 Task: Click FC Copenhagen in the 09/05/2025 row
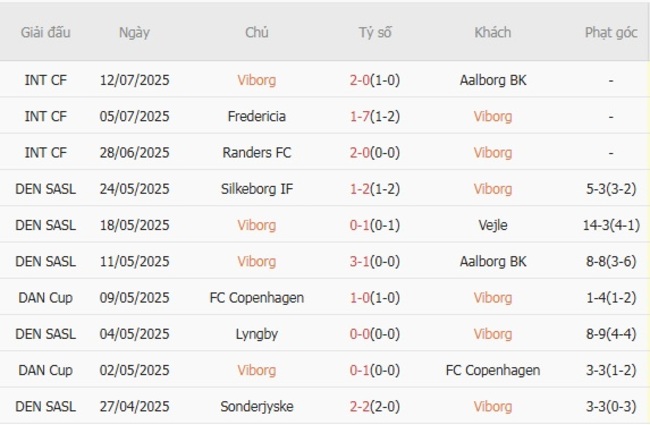tap(256, 297)
